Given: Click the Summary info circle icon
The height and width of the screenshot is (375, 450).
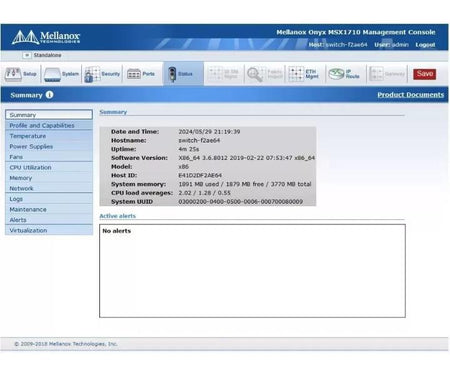Looking at the screenshot, I should point(49,95).
